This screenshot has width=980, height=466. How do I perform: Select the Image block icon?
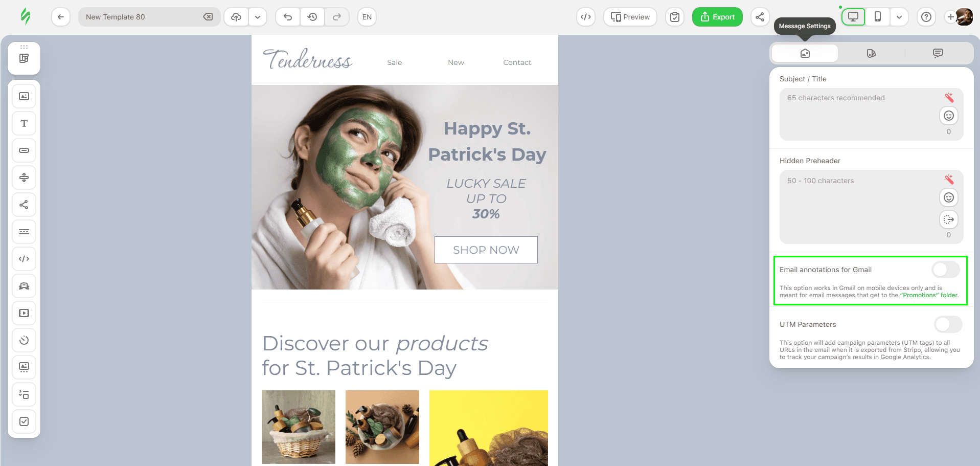click(x=24, y=96)
